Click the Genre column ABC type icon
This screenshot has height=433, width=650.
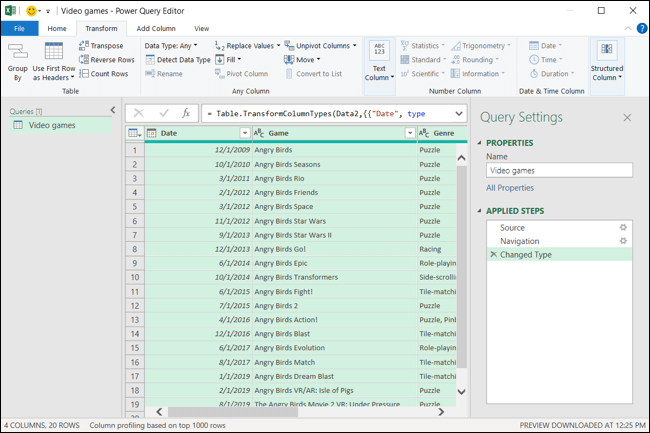pyautogui.click(x=424, y=133)
